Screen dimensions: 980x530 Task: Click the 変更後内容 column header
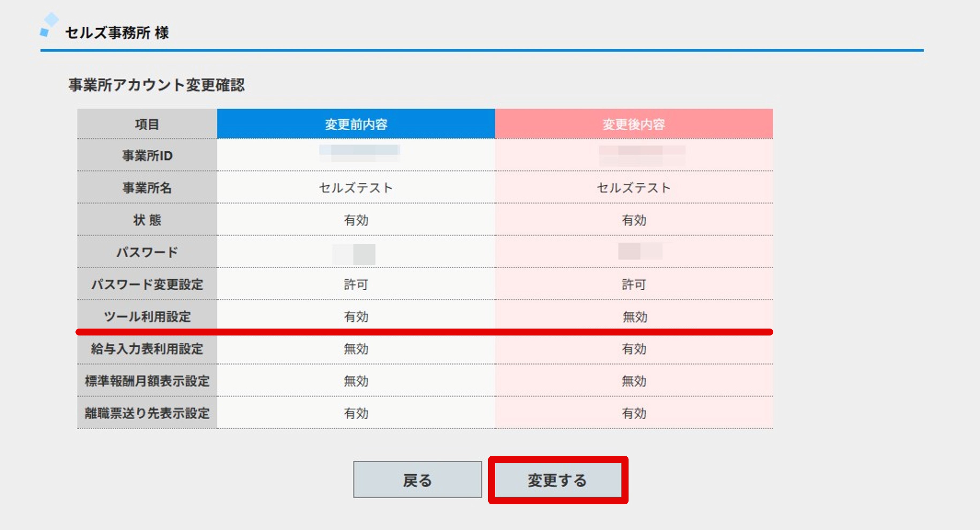634,124
